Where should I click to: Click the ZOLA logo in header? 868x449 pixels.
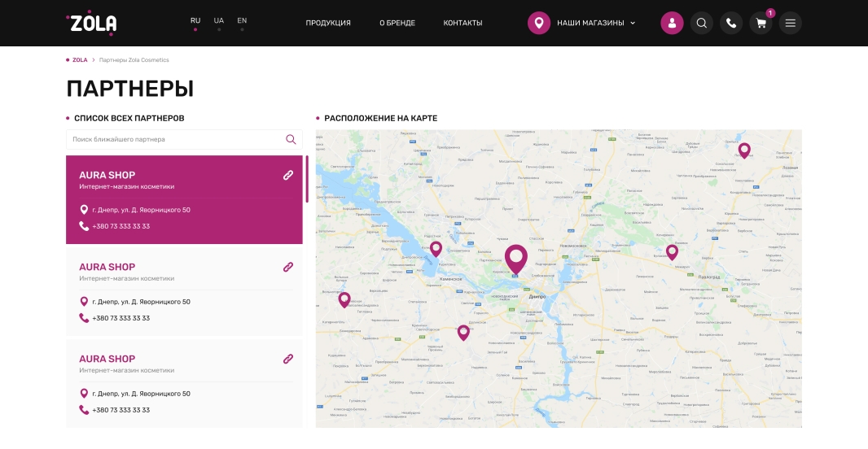point(91,23)
